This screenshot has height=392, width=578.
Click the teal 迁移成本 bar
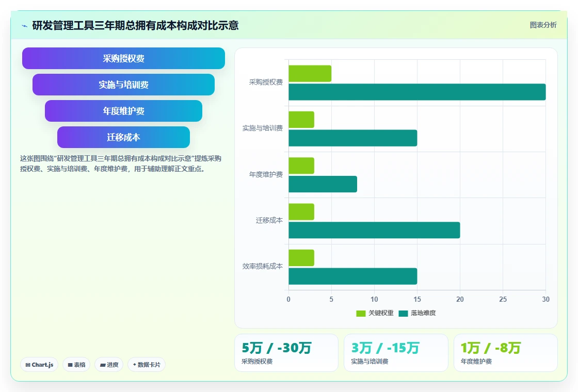374,230
